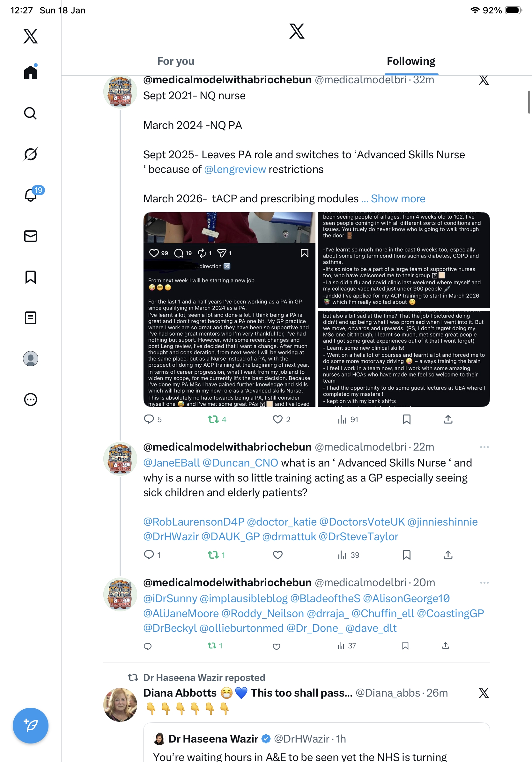Open the profile avatar in sidebar
Image resolution: width=532 pixels, height=762 pixels.
click(31, 358)
